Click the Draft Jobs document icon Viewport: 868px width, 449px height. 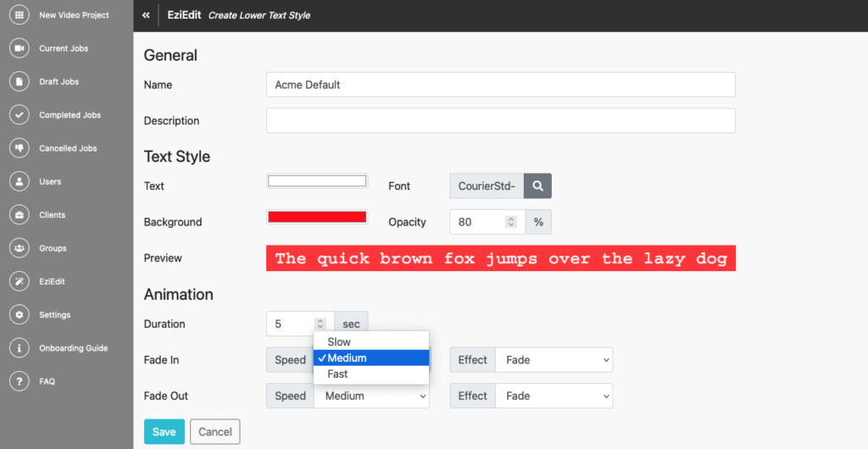(x=19, y=82)
